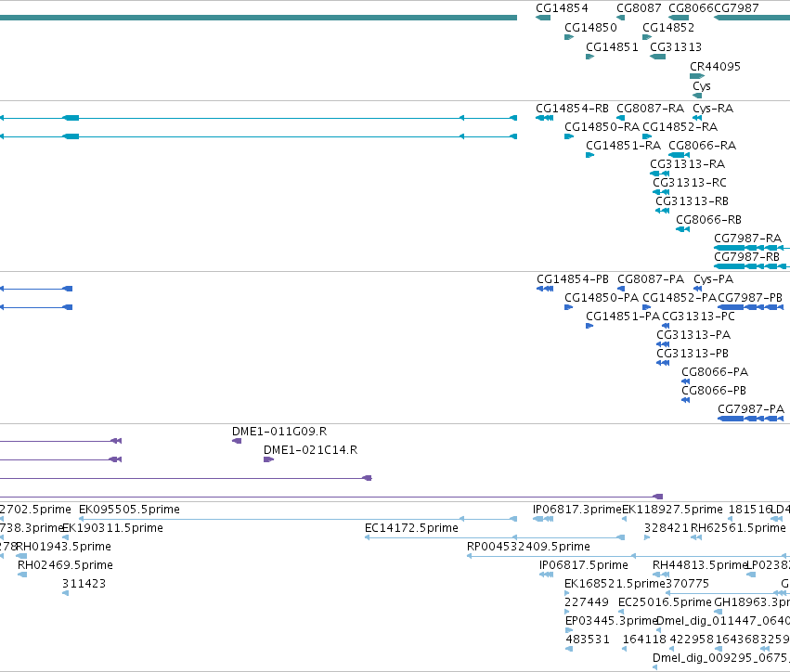The image size is (790, 672).
Task: Click the 164118 feature
Action: click(x=644, y=640)
